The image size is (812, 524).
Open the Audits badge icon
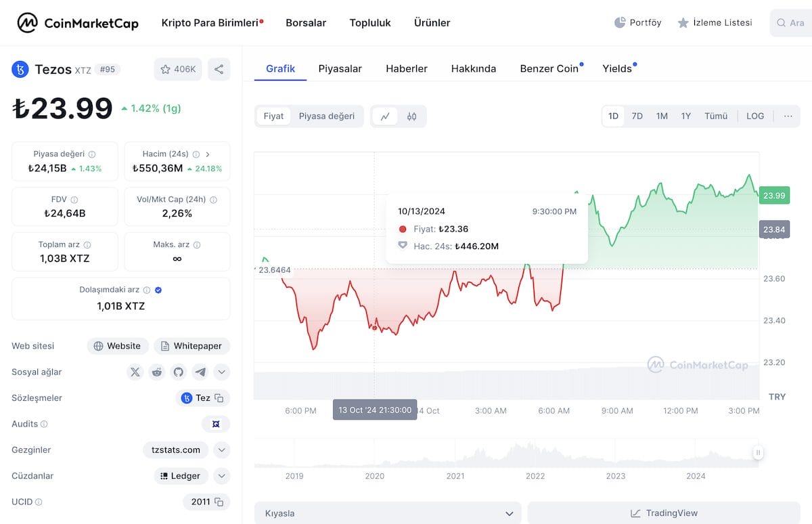(215, 424)
